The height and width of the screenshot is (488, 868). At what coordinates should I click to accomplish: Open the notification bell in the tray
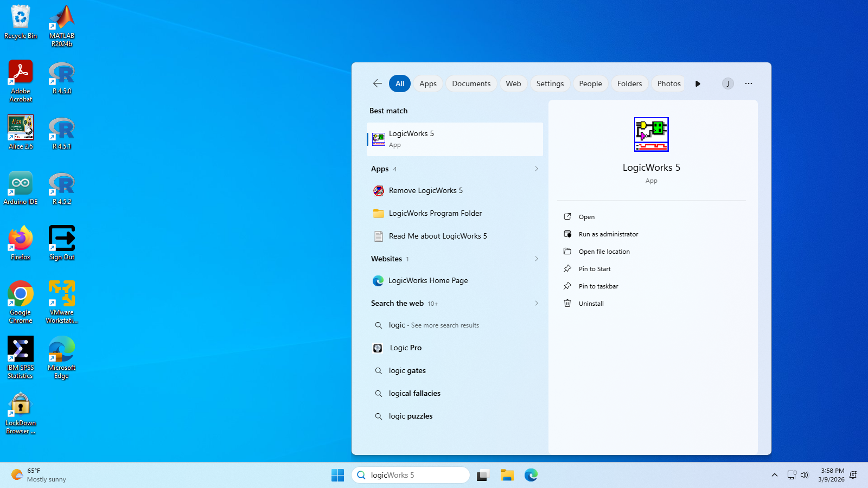point(853,475)
